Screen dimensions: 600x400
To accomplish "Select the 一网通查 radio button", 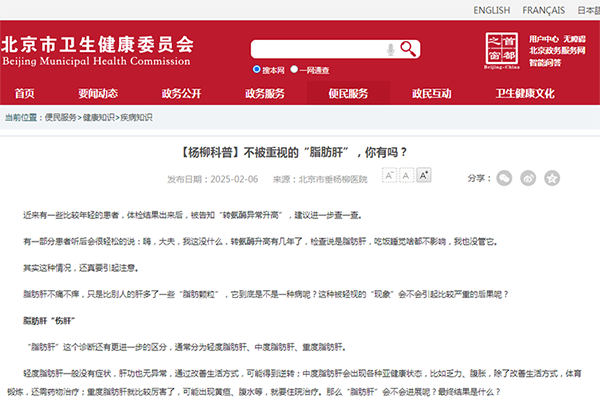I will [305, 69].
